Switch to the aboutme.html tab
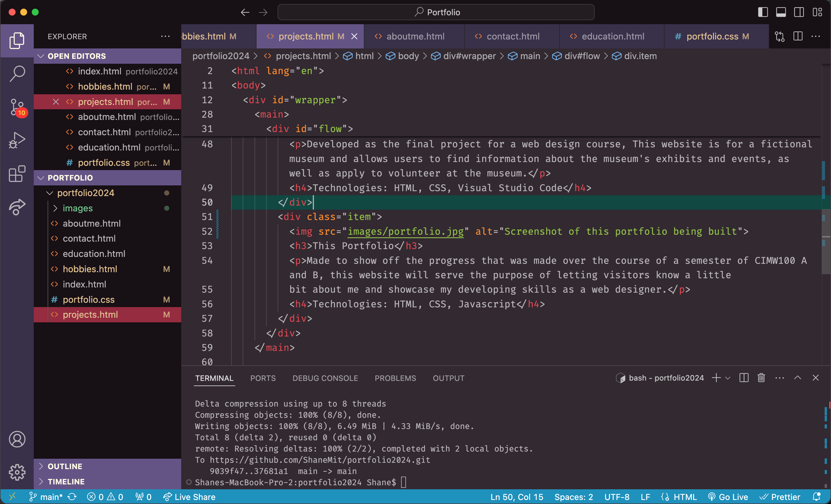This screenshot has height=504, width=831. pos(414,36)
